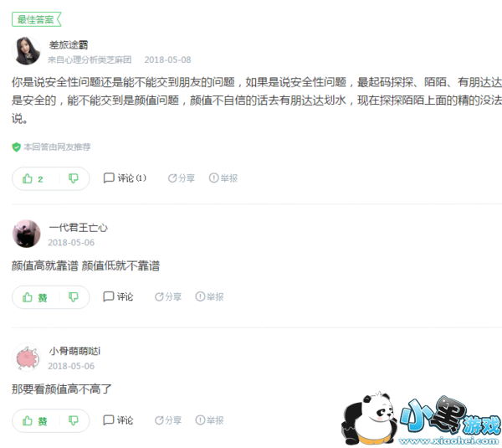This screenshot has height=448, width=502.
Task: Share the answer from 小骨萌萌哒i
Action: coord(168,420)
